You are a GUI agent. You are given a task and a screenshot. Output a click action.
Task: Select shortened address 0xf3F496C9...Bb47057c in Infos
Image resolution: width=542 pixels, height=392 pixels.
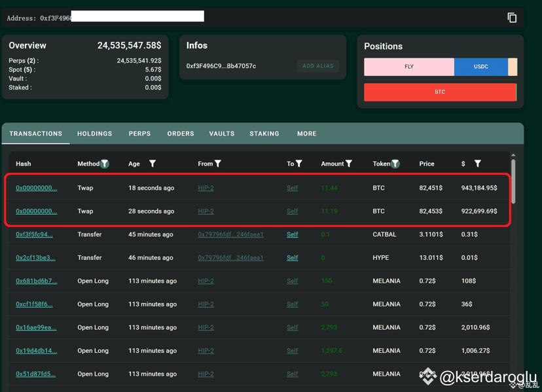[221, 66]
